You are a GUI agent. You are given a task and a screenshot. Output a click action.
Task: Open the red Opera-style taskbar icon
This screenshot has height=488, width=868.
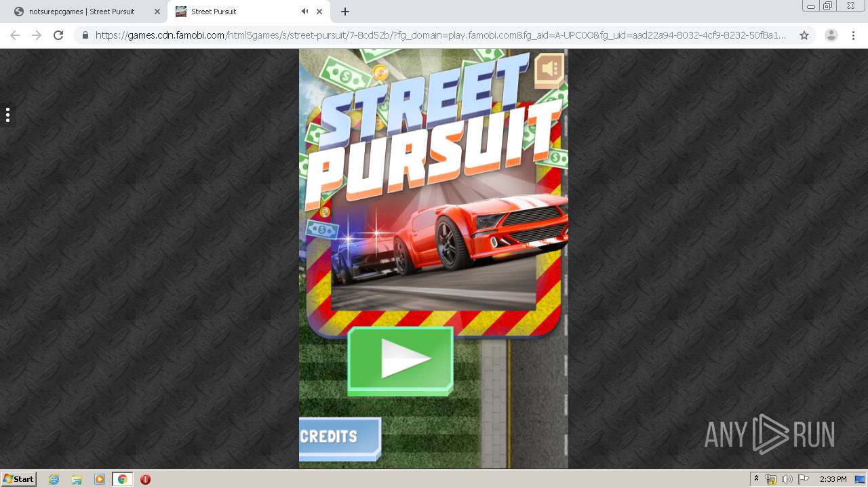(145, 479)
